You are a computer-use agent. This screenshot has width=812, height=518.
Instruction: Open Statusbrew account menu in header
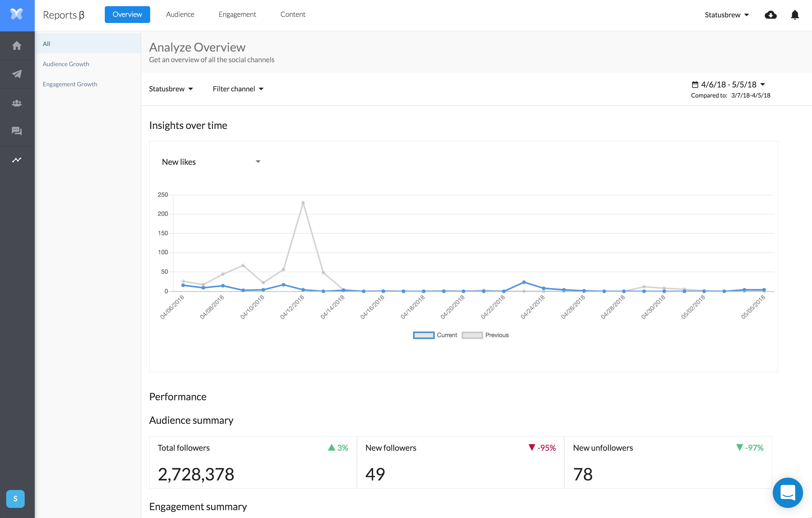coord(727,15)
